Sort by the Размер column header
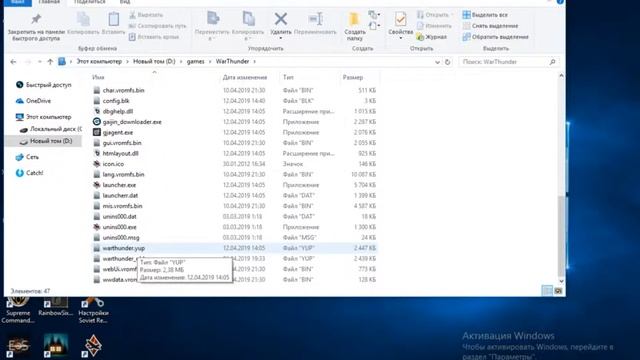This screenshot has width=640, height=360. tap(353, 77)
